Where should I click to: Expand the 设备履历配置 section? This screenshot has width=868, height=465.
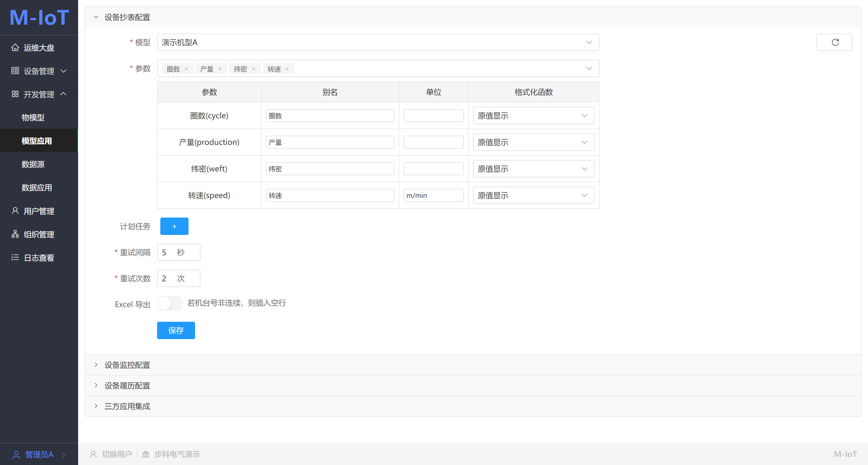pyautogui.click(x=473, y=386)
